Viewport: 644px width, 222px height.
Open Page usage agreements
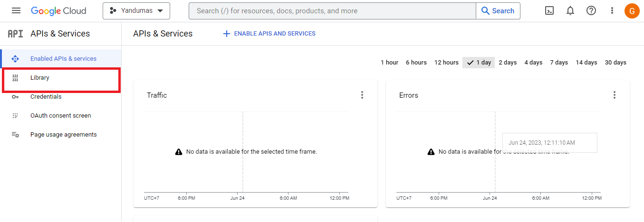coord(61,134)
